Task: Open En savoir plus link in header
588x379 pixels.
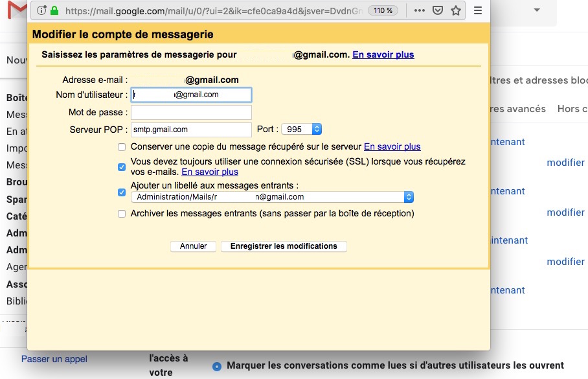Action: (383, 55)
